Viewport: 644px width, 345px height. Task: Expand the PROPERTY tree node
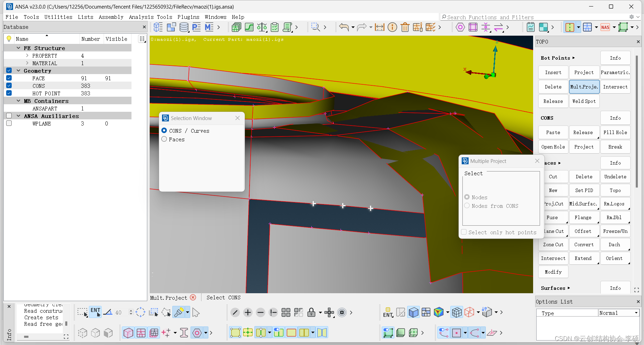click(27, 56)
